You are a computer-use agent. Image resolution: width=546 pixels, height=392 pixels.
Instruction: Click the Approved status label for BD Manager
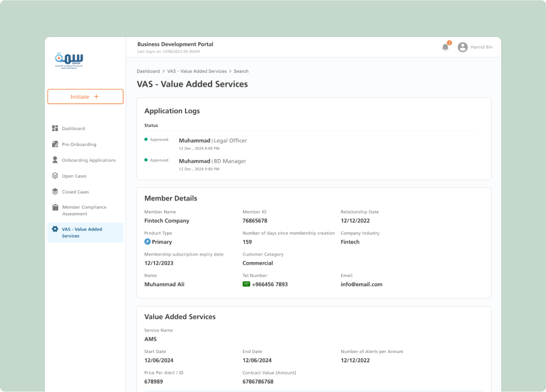[159, 160]
